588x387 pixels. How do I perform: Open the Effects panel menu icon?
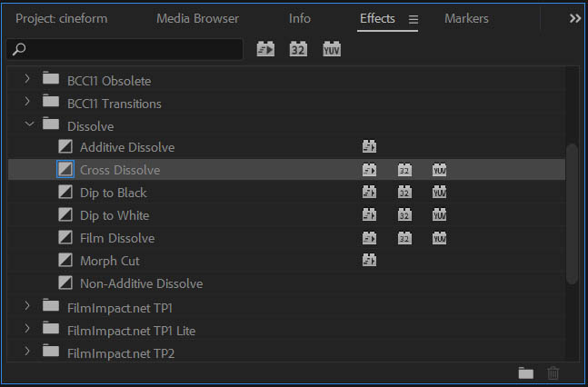(414, 19)
